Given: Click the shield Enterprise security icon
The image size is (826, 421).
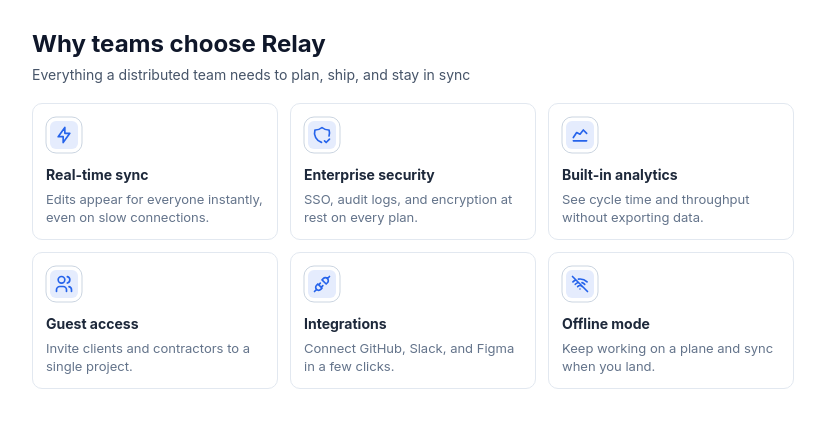Looking at the screenshot, I should tap(322, 135).
